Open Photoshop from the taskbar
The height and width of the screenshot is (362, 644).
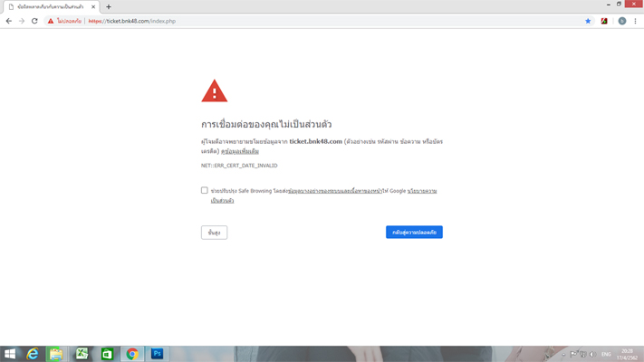click(x=158, y=354)
